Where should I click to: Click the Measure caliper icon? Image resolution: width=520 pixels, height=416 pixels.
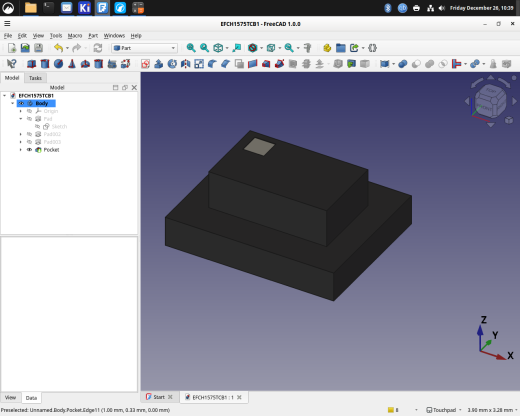[x=308, y=48]
